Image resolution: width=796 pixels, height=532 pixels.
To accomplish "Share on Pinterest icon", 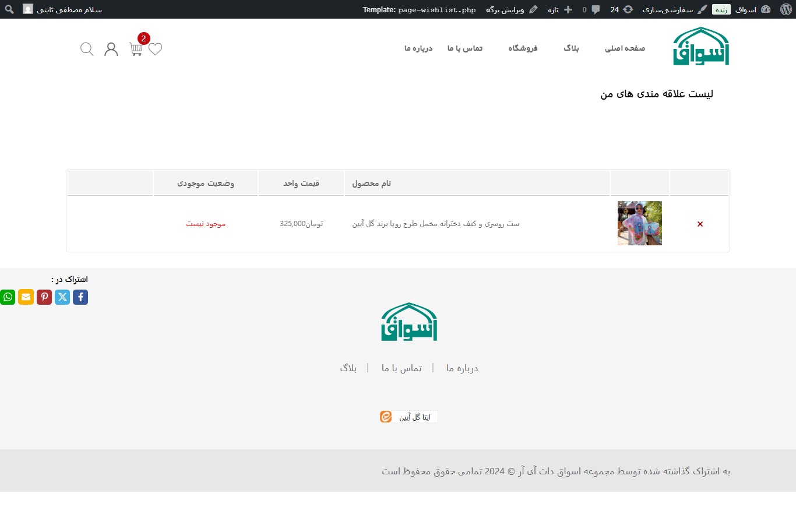I will [44, 297].
